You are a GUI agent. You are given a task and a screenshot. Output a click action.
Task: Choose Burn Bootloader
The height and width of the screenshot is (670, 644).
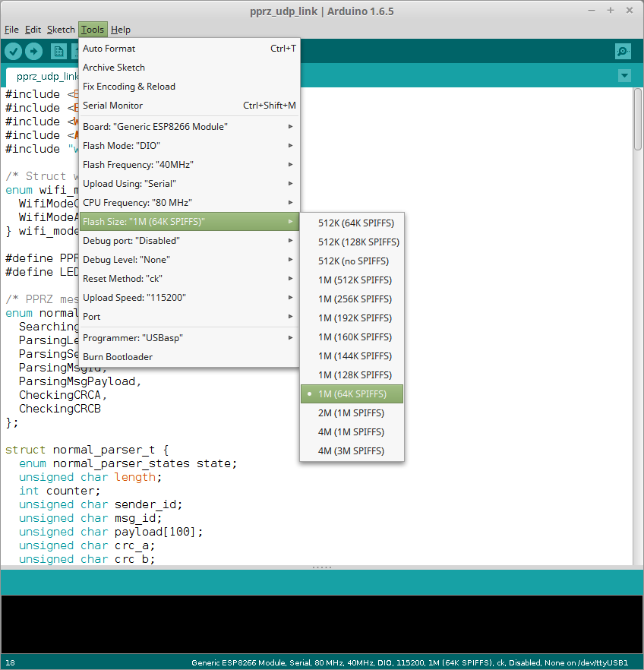click(x=189, y=357)
